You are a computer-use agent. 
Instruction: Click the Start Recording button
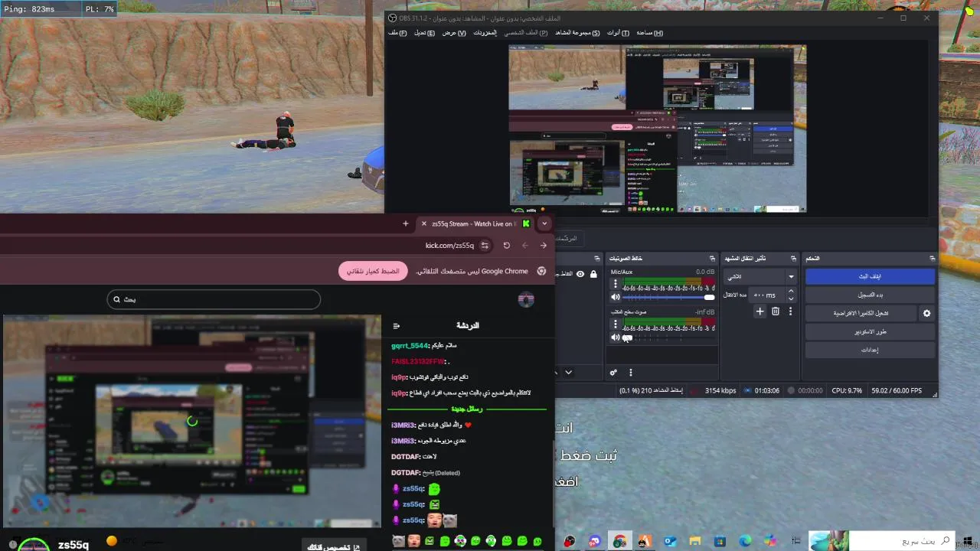coord(870,295)
